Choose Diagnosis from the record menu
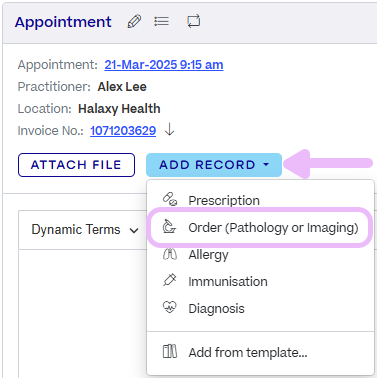The image size is (377, 378). pos(260,309)
